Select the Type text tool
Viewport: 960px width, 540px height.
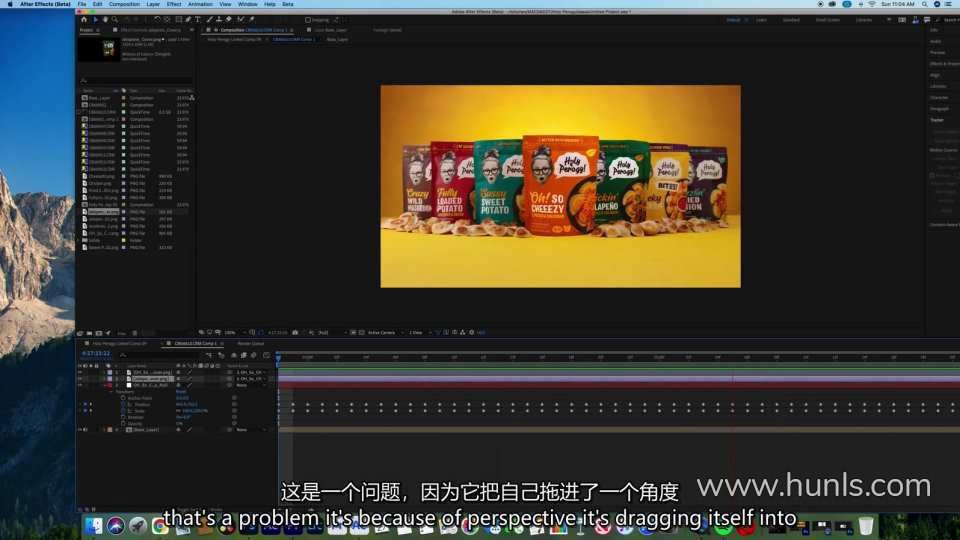(x=198, y=20)
